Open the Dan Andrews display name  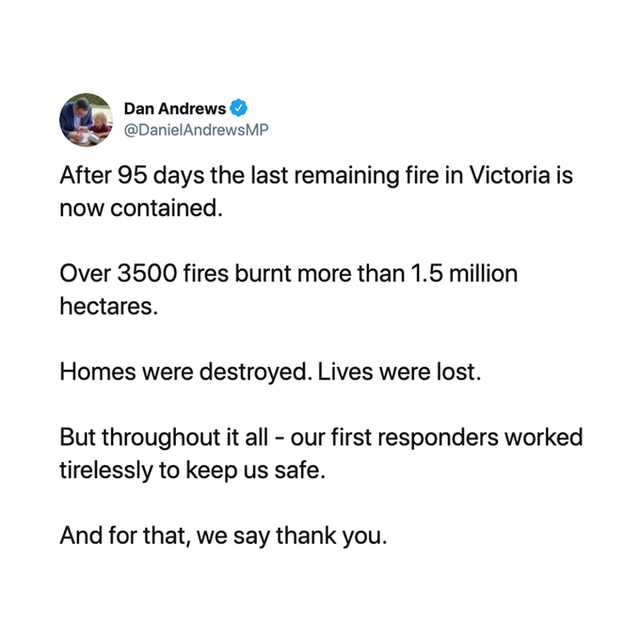(x=174, y=108)
